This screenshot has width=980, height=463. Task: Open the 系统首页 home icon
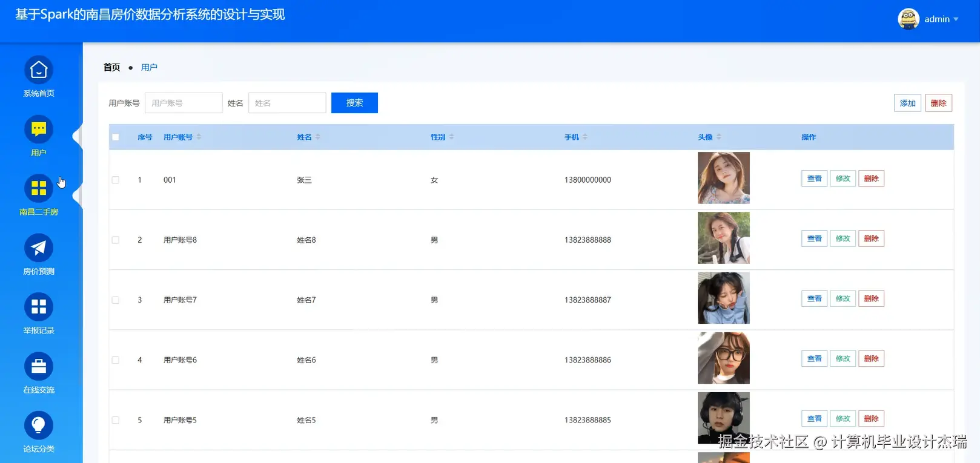click(x=39, y=70)
